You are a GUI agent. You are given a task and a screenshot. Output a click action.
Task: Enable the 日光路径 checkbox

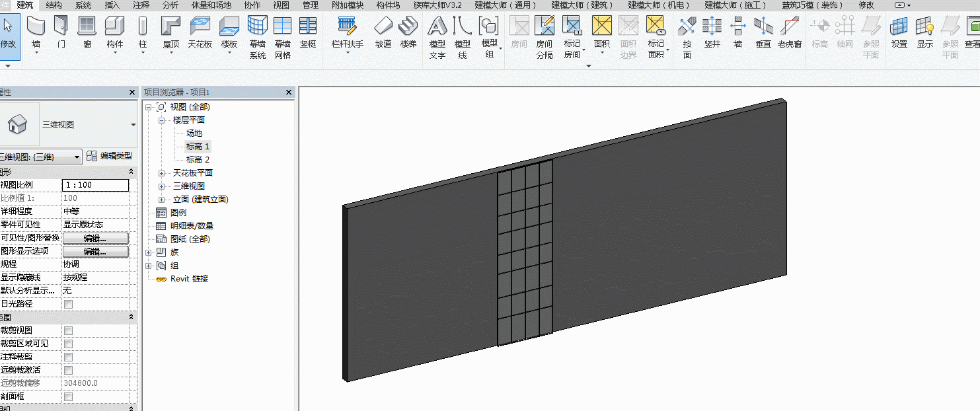click(69, 304)
